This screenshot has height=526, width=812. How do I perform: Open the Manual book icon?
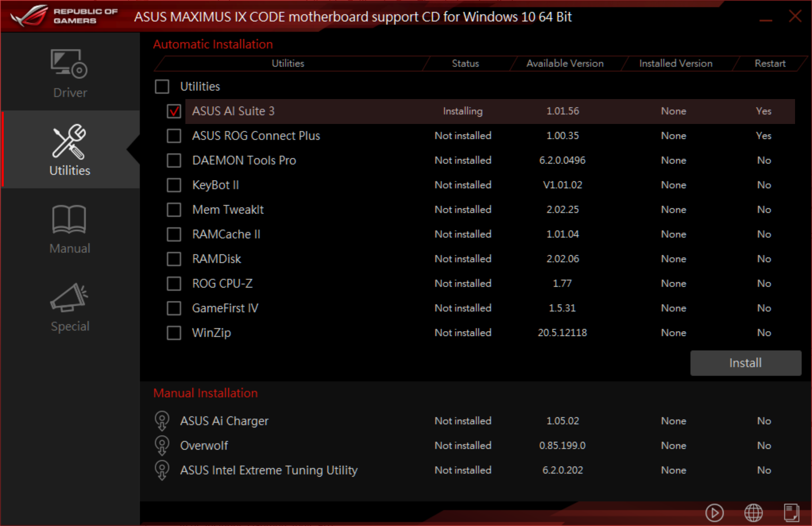[x=69, y=220]
